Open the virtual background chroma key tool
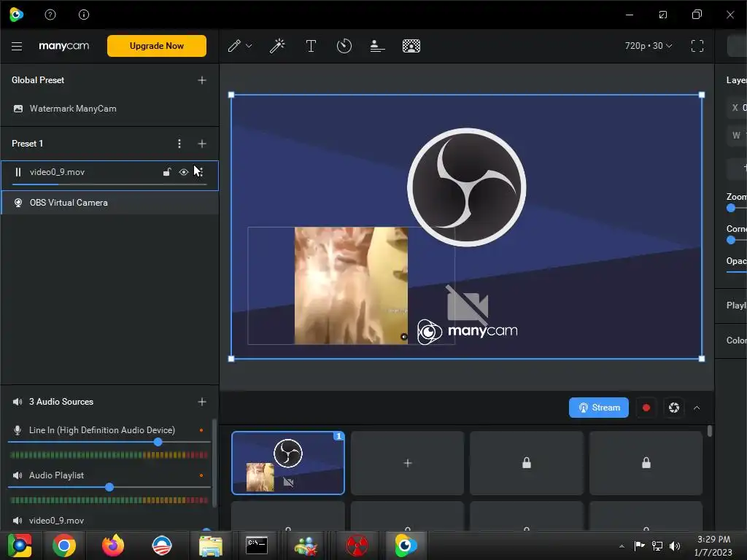 [x=411, y=46]
